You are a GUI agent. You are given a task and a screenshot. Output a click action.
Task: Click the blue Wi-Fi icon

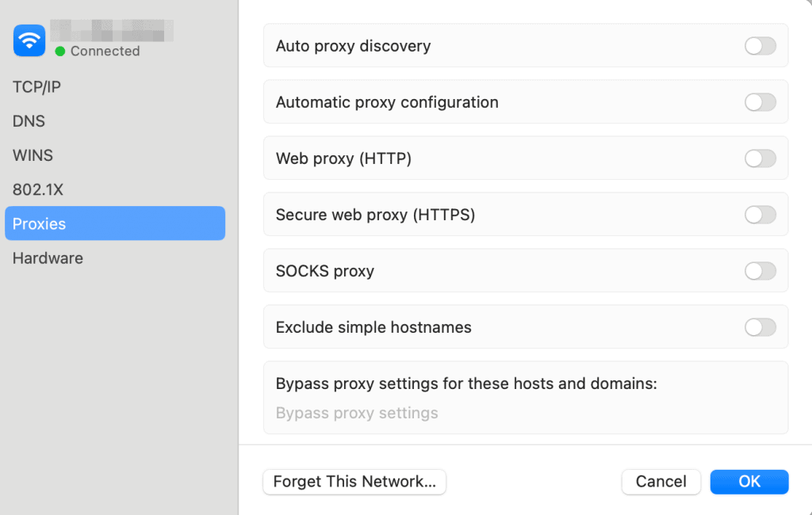click(29, 40)
